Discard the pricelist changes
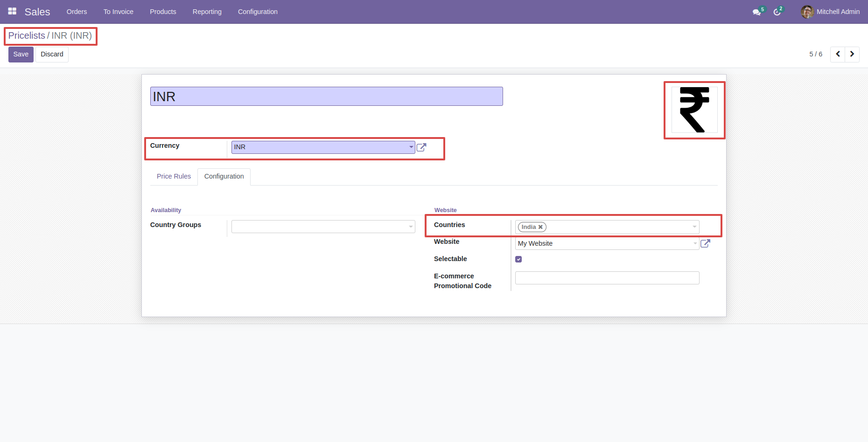 52,54
